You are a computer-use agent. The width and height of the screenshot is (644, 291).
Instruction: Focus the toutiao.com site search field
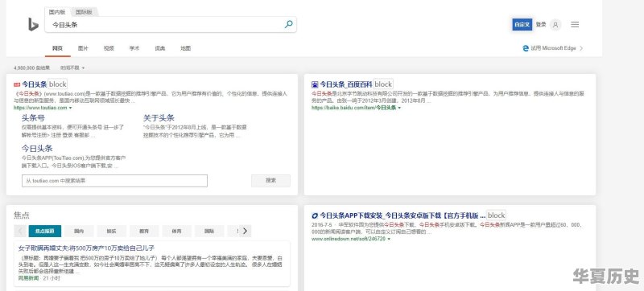[114, 181]
